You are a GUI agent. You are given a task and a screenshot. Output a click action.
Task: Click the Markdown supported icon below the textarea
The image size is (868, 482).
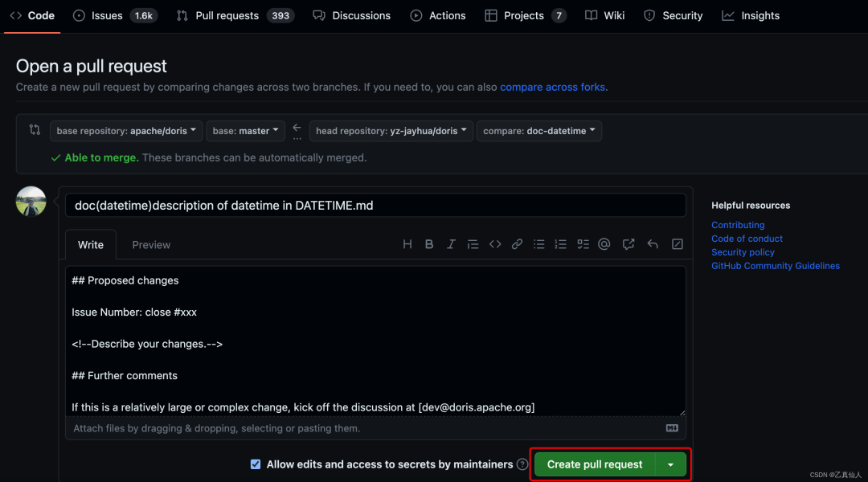[672, 427]
